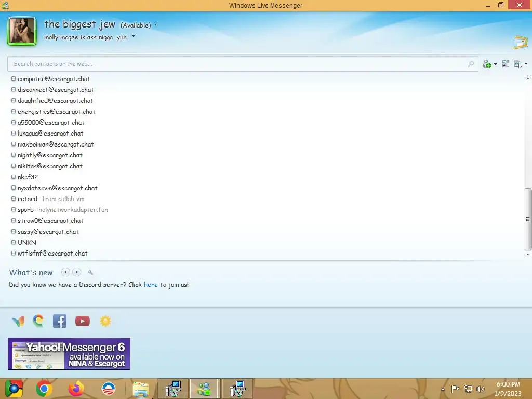Select contact wtfisfnf@escargot.chat

click(52, 253)
